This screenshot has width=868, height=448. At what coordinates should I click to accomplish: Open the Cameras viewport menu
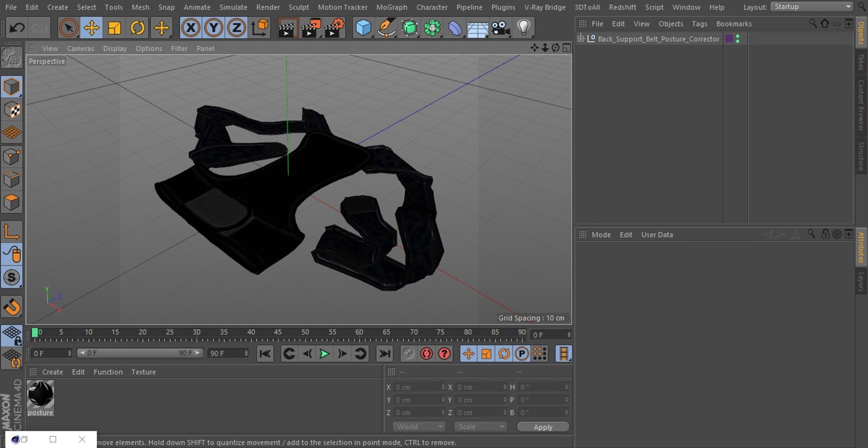[x=80, y=48]
